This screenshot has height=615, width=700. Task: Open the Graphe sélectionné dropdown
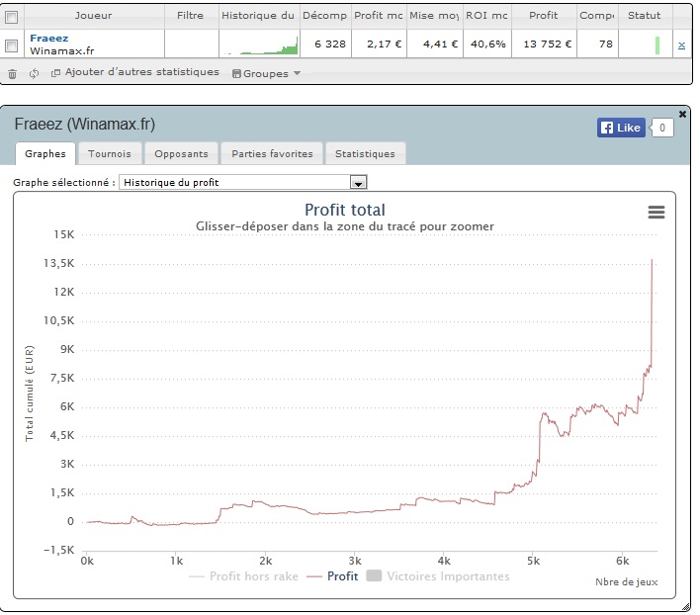click(243, 182)
